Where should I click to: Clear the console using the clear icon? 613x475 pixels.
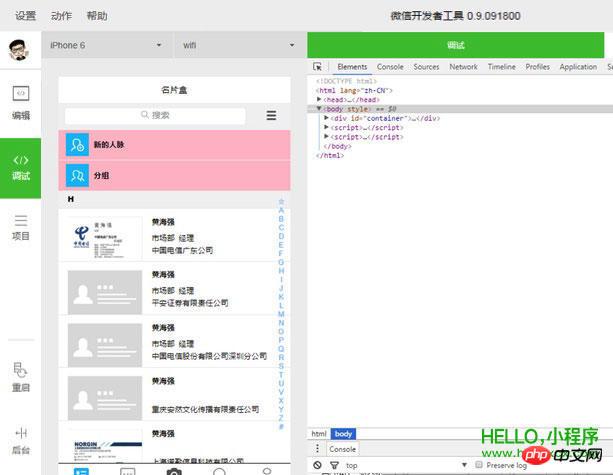point(317,465)
